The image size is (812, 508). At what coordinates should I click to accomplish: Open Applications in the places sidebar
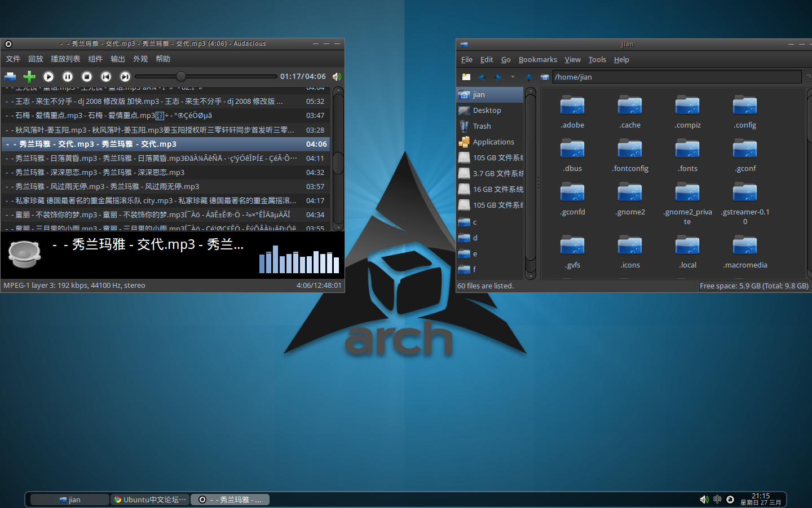[489, 142]
